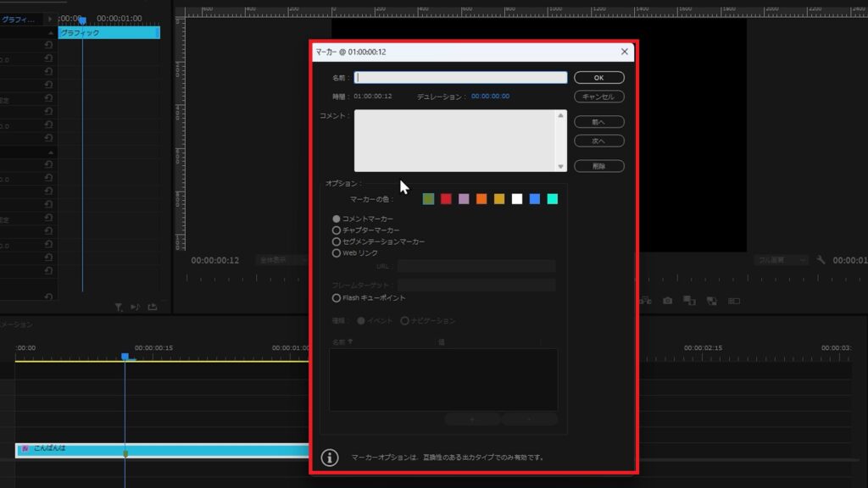868x488 pixels.
Task: Choose the ナビゲーション type radio button
Action: tap(404, 321)
